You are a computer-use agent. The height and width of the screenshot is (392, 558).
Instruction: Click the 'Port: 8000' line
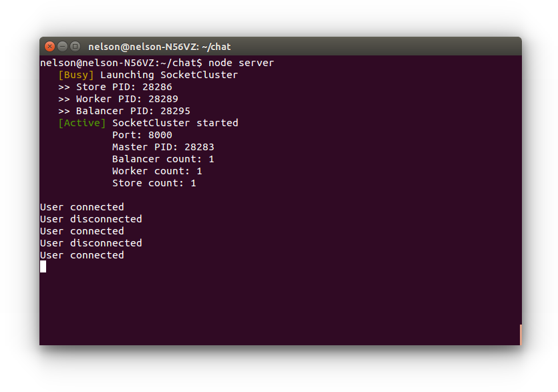pos(142,135)
